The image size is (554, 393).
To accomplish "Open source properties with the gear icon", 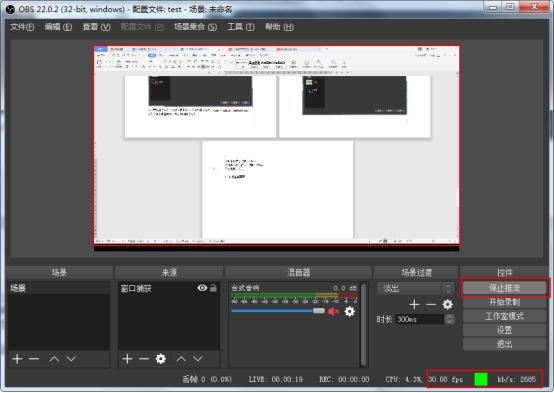I will coord(161,359).
